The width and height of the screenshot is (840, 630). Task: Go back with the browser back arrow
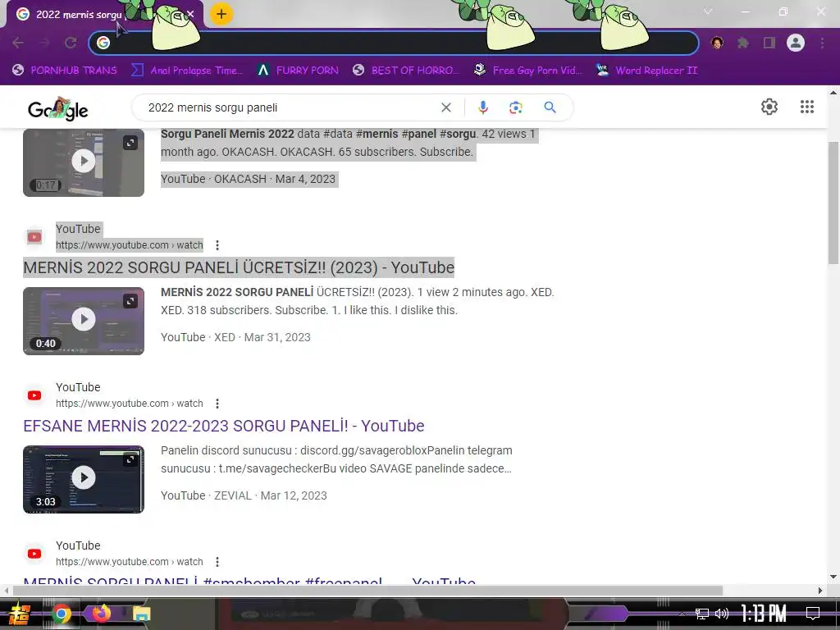(18, 43)
